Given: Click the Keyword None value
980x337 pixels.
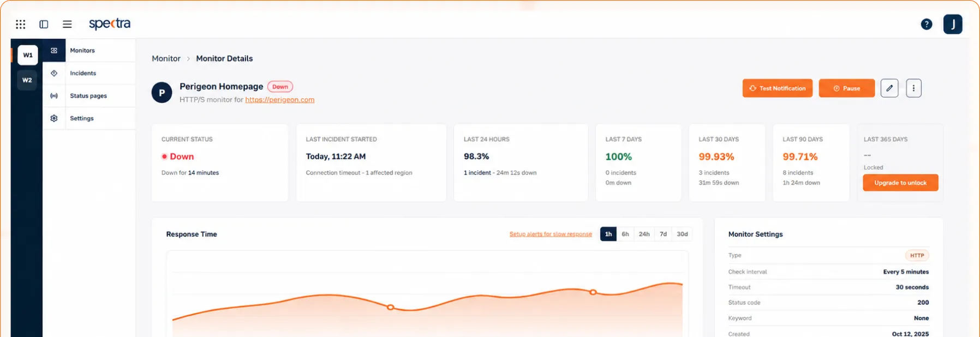Looking at the screenshot, I should pyautogui.click(x=921, y=318).
